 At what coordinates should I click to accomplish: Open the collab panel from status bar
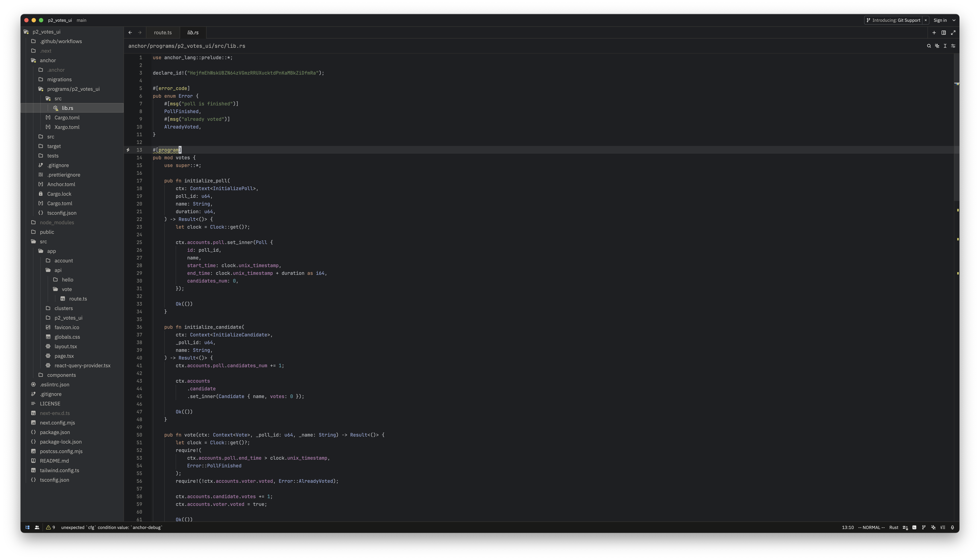click(x=37, y=527)
